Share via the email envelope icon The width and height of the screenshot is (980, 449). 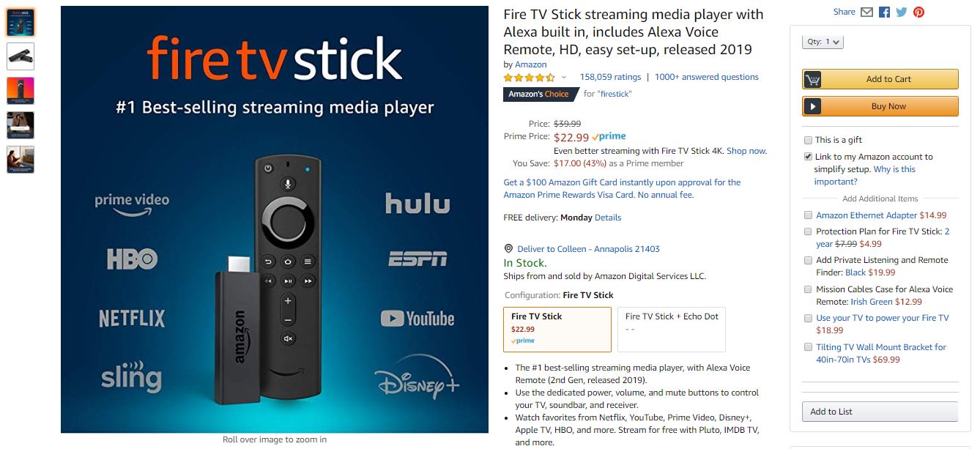tap(866, 12)
